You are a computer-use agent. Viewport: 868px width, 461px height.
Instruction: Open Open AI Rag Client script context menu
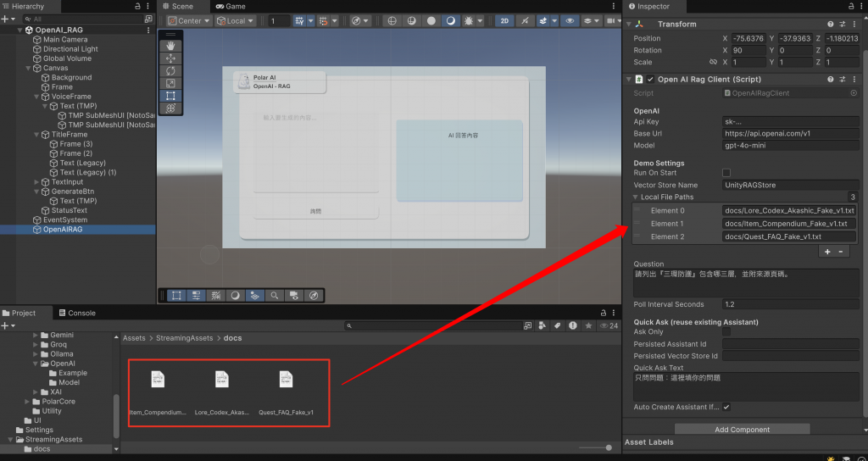[854, 80]
